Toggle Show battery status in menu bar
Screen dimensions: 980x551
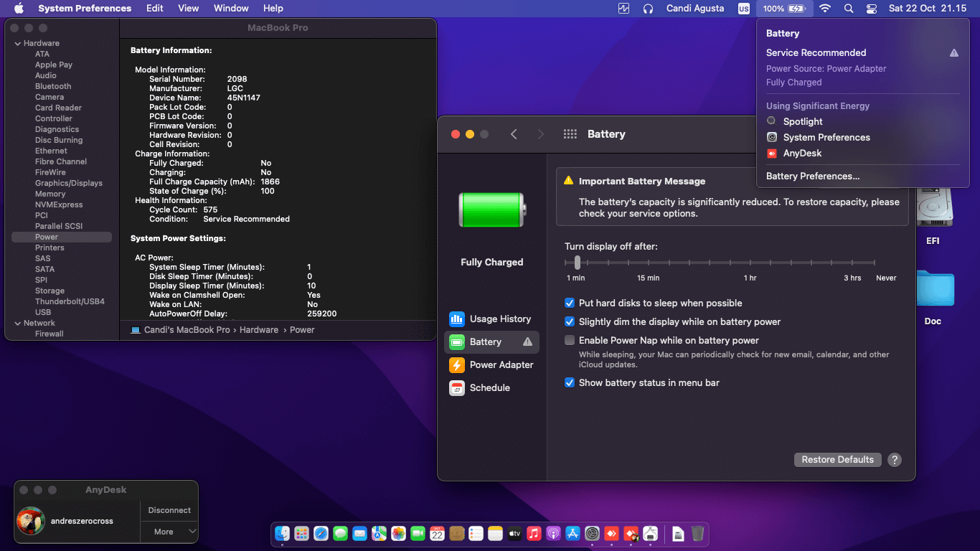pos(570,383)
